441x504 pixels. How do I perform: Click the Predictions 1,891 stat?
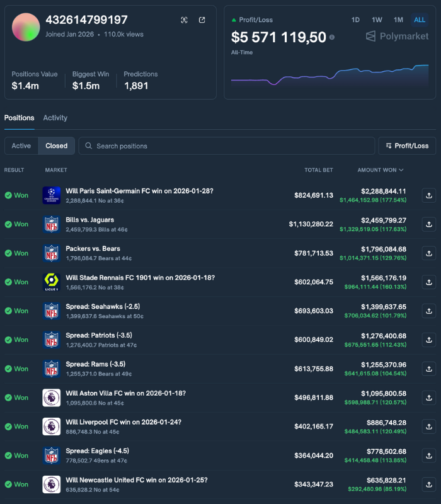140,81
